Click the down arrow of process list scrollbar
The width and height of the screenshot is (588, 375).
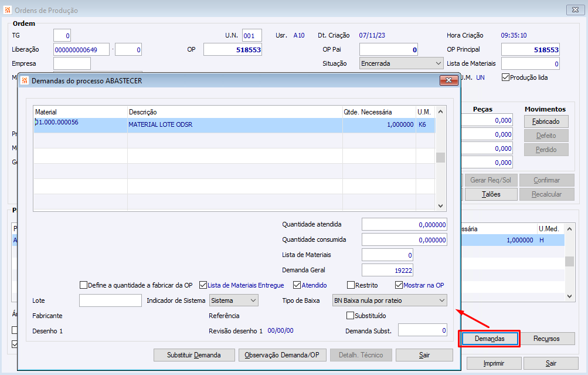pyautogui.click(x=569, y=296)
